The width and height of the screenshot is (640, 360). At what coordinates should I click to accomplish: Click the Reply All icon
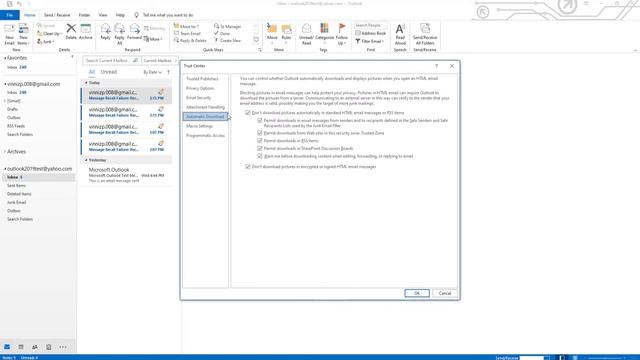click(x=120, y=28)
